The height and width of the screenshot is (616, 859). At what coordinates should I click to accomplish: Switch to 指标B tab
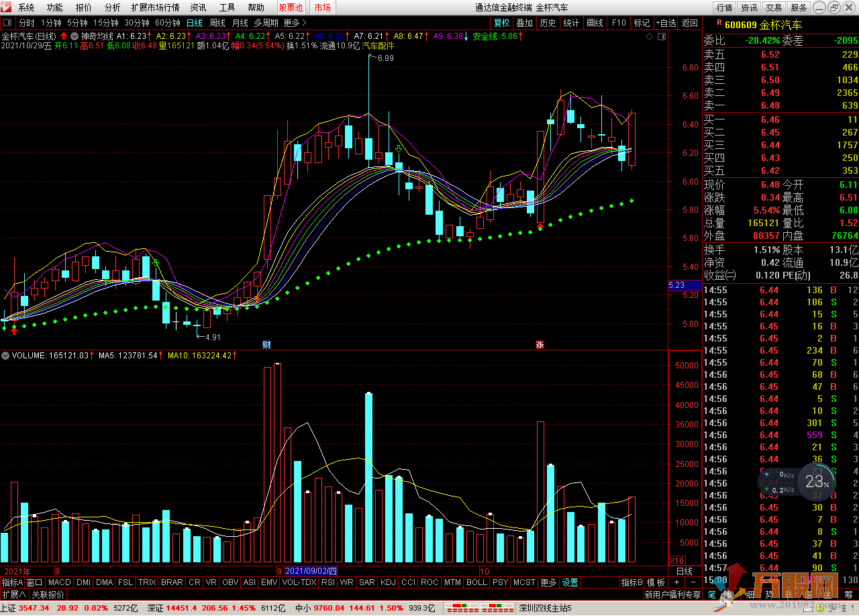[632, 582]
